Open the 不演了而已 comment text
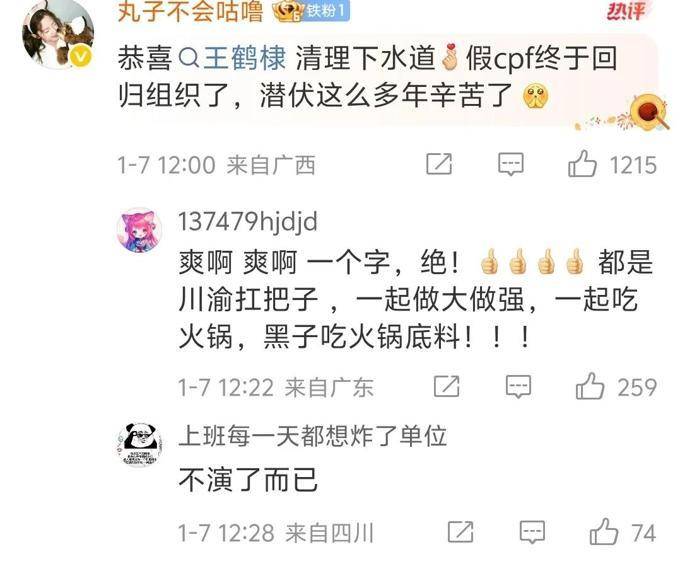The image size is (680, 564). click(248, 479)
